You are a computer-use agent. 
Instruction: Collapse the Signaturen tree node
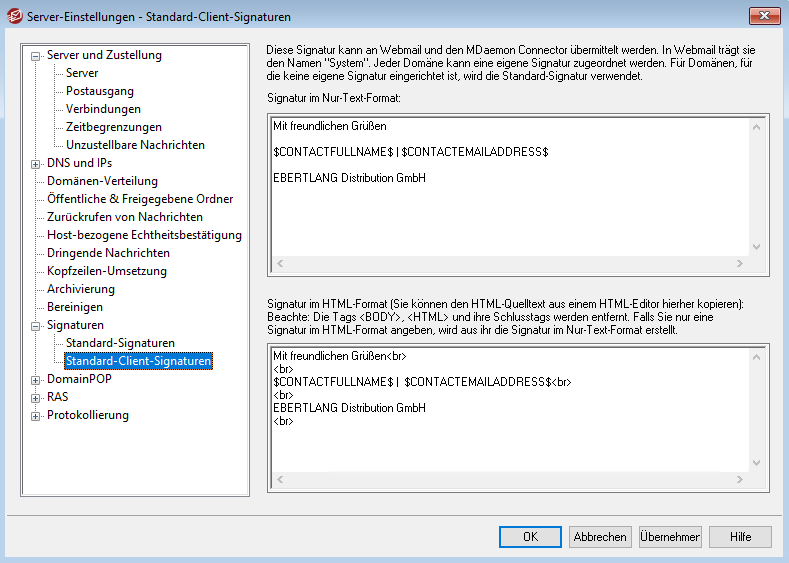click(37, 326)
